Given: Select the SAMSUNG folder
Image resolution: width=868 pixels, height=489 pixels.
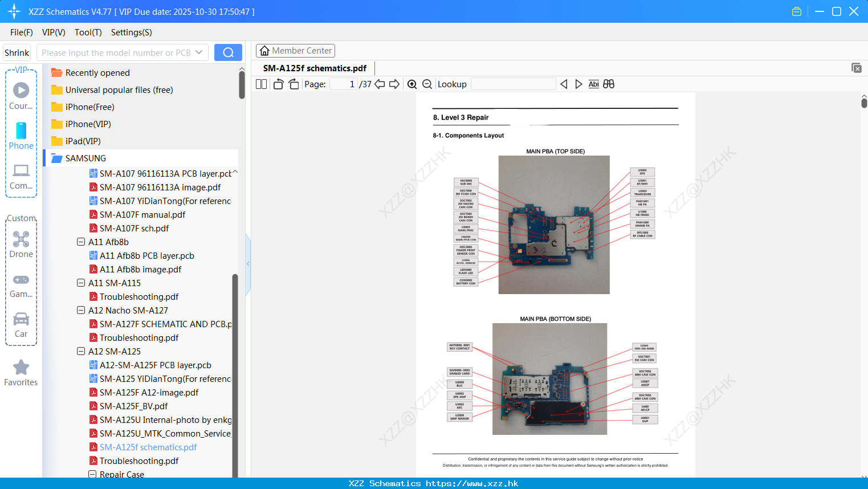Looking at the screenshot, I should click(140, 158).
